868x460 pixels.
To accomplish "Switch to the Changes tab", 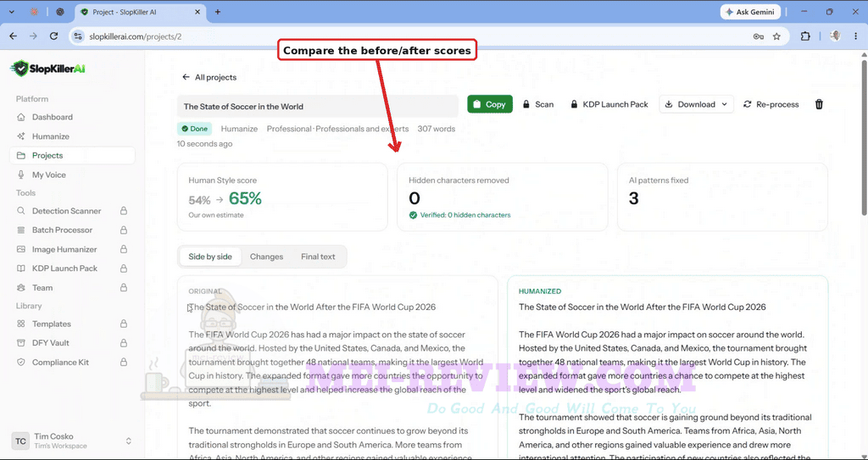I will (x=266, y=257).
